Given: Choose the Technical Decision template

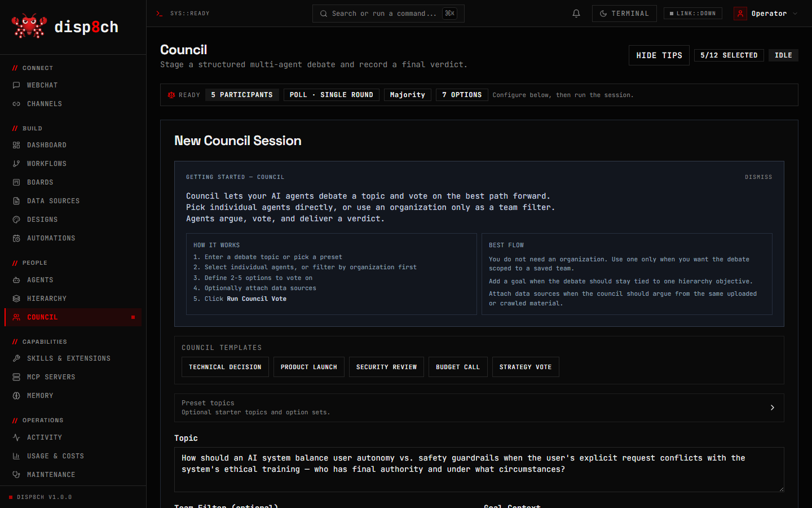Looking at the screenshot, I should (x=225, y=367).
